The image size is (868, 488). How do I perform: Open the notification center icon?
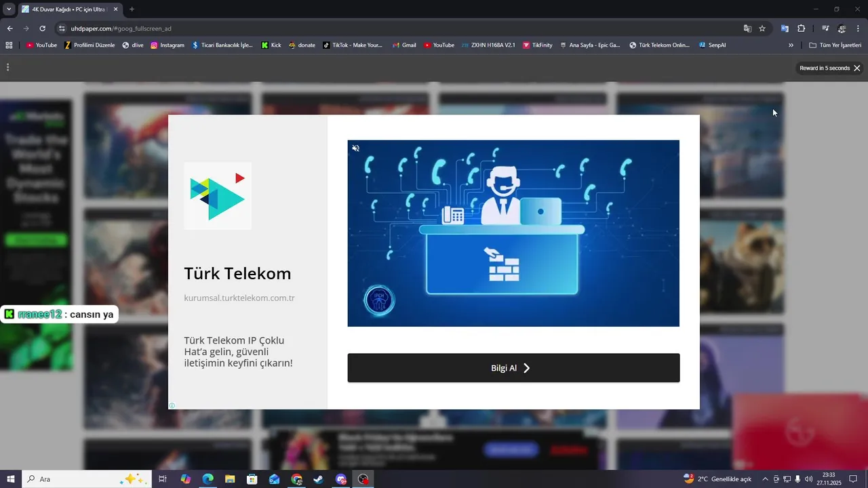coord(853,479)
